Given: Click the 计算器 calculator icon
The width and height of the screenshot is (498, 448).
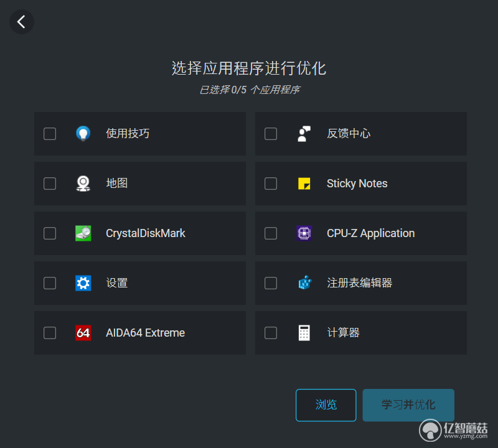Looking at the screenshot, I should pyautogui.click(x=304, y=333).
